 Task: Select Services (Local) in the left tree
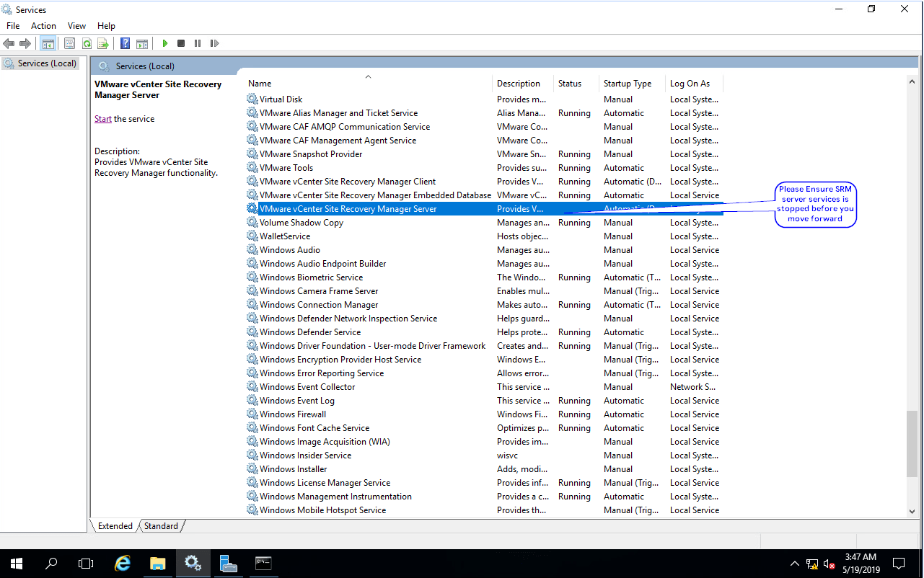[x=46, y=63]
